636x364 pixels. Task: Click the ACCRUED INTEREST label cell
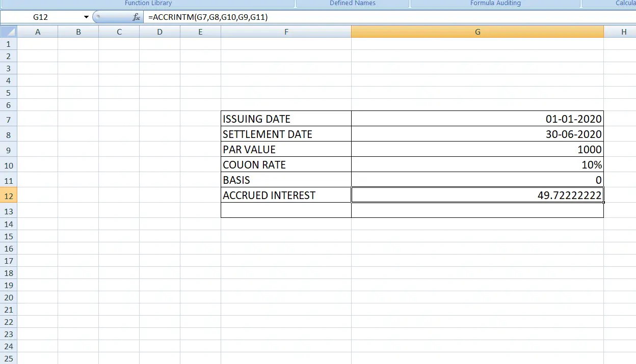click(286, 195)
